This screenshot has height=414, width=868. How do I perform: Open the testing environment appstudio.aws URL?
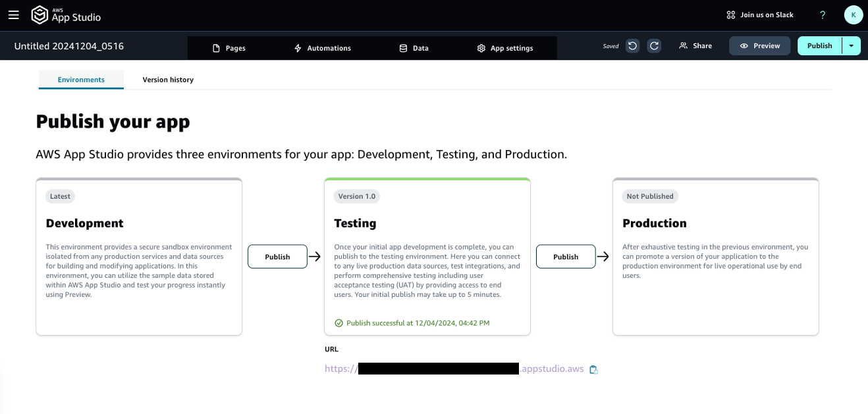[454, 369]
